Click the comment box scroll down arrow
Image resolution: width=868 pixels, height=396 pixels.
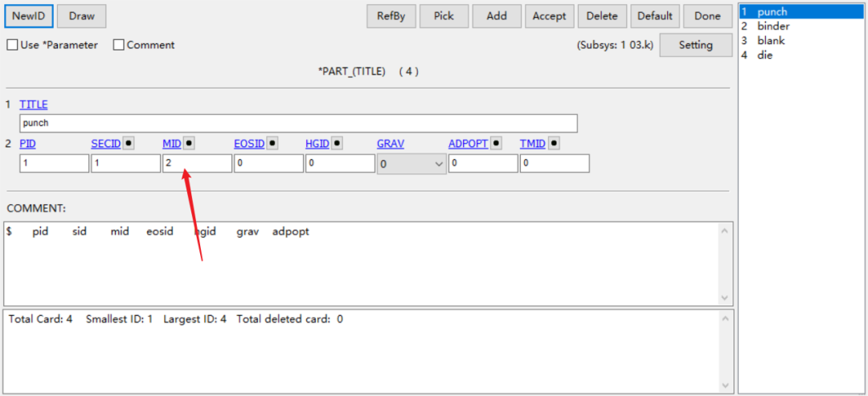coord(725,297)
